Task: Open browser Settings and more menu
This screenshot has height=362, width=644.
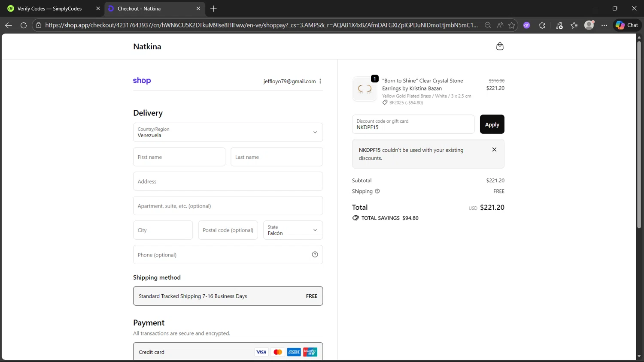Action: point(604,25)
